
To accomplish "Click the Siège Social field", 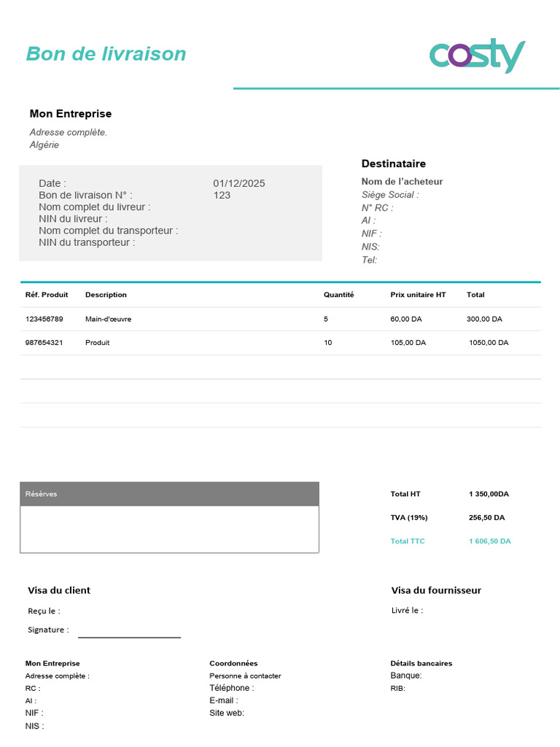I will pos(390,195).
